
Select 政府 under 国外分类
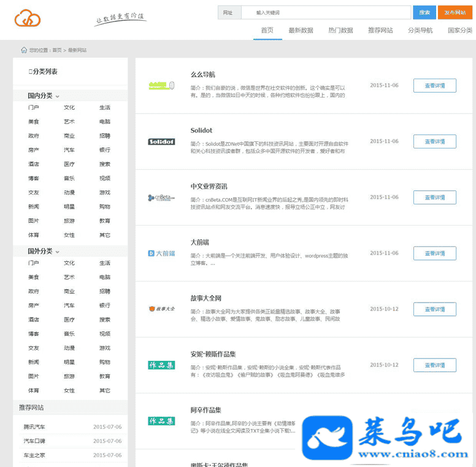tap(33, 291)
